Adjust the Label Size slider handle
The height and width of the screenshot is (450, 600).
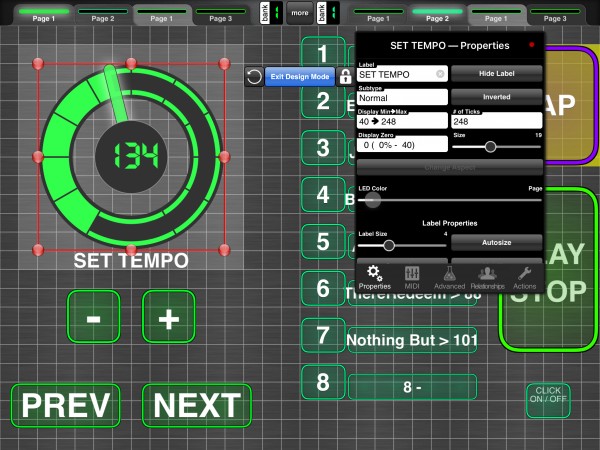click(x=389, y=245)
